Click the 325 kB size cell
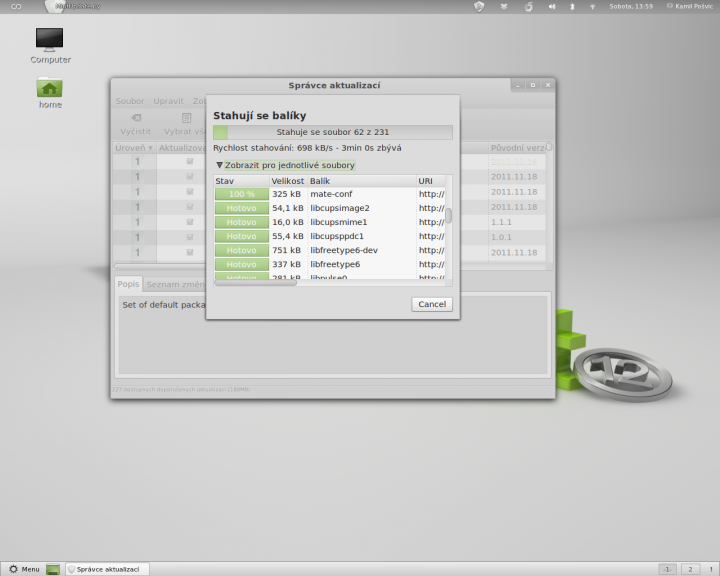This screenshot has height=576, width=720. (x=287, y=194)
